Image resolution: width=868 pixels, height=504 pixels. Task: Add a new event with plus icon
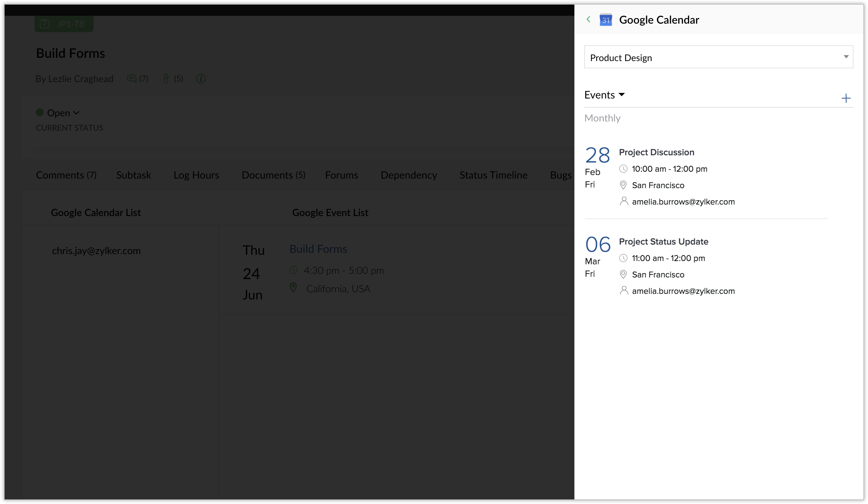click(x=846, y=99)
